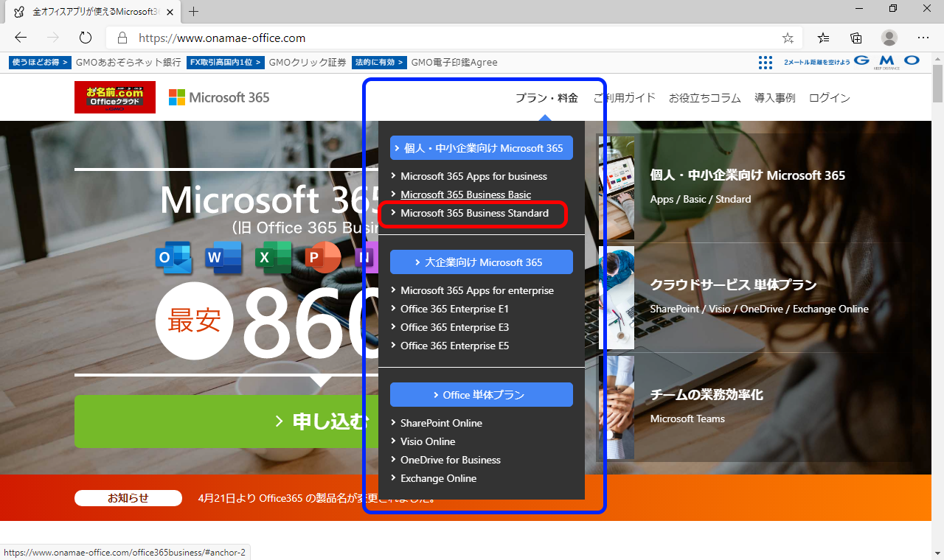Open the Collections icon in the toolbar
The width and height of the screenshot is (944, 560).
tap(856, 38)
